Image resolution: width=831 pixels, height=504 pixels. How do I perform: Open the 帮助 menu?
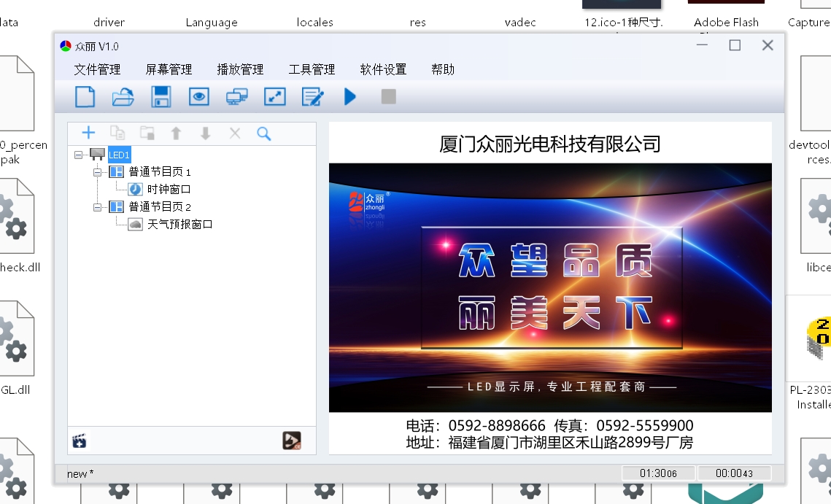[x=443, y=69]
